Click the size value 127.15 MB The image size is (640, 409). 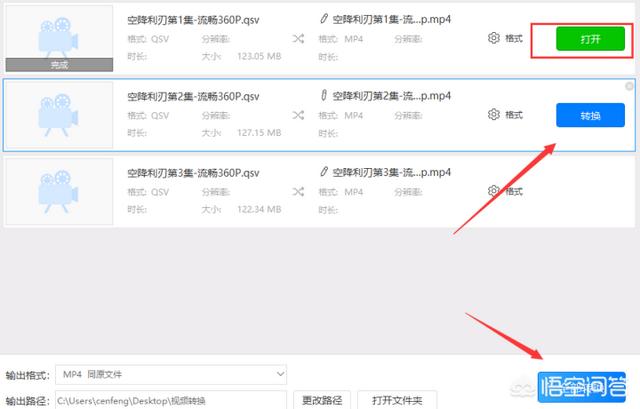pyautogui.click(x=259, y=133)
